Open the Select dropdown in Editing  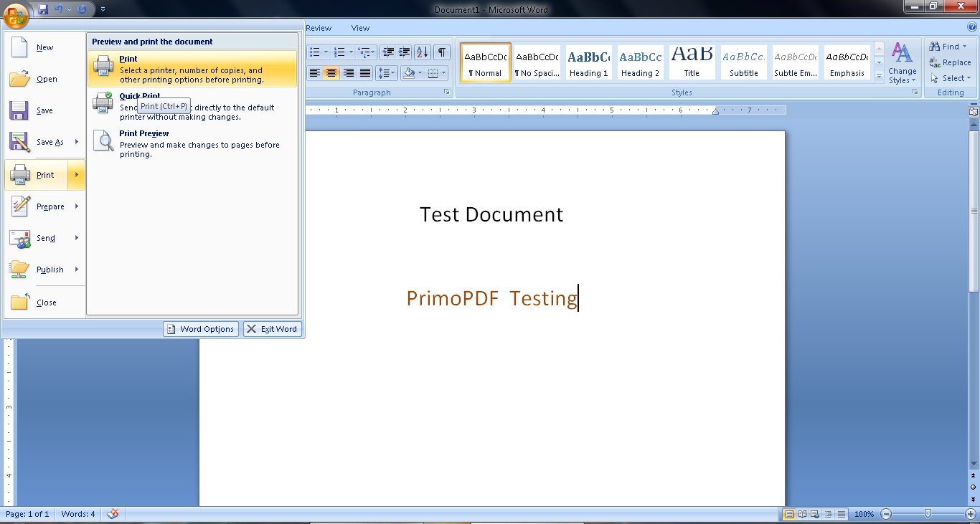(951, 78)
